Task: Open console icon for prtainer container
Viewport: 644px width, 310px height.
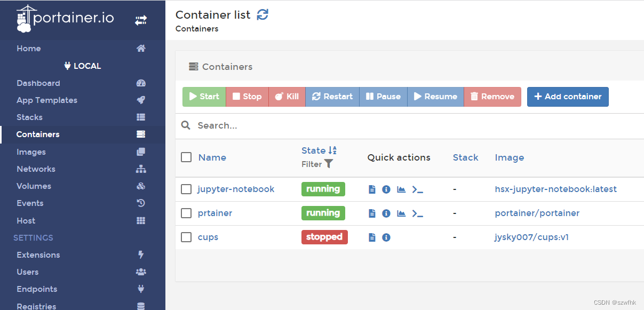Action: (418, 213)
